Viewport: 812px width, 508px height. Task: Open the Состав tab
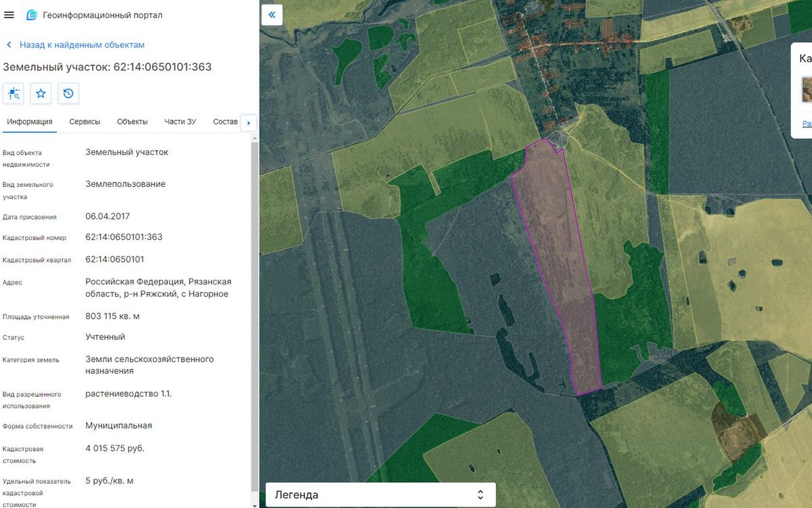[x=225, y=122]
